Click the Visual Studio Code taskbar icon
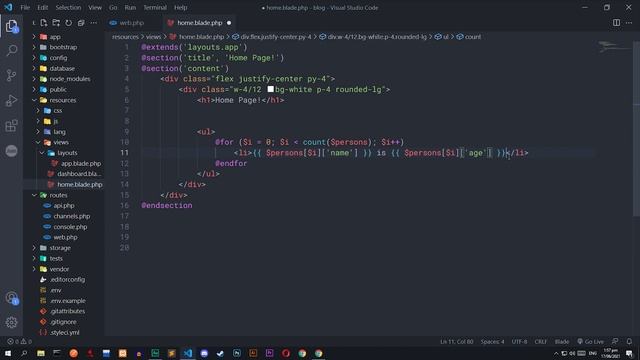The width and height of the screenshot is (640, 360). point(188,353)
